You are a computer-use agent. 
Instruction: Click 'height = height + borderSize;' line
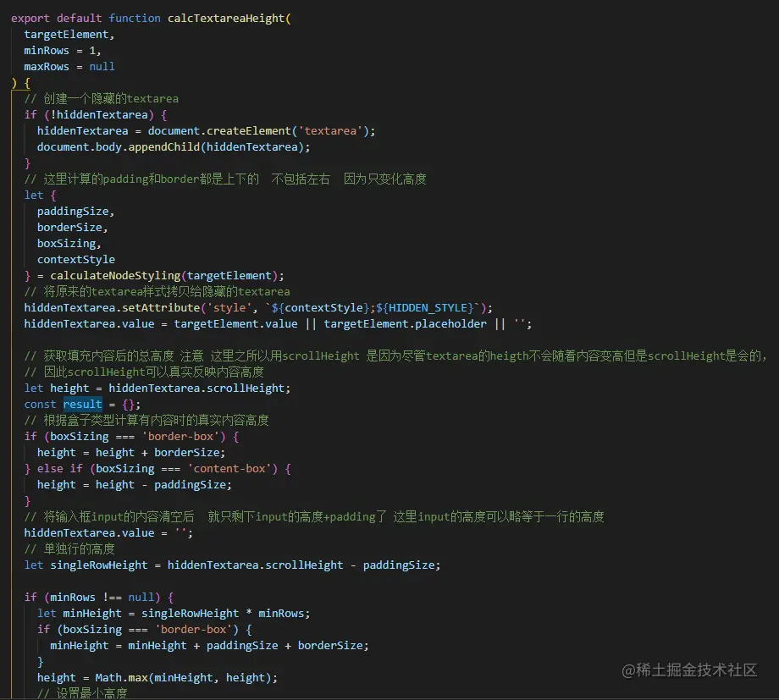coord(131,453)
